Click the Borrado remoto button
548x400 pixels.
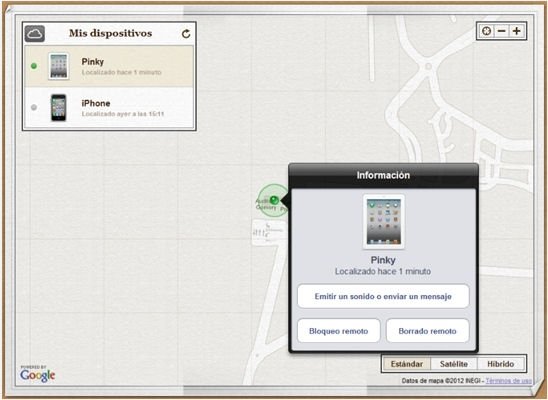click(427, 331)
